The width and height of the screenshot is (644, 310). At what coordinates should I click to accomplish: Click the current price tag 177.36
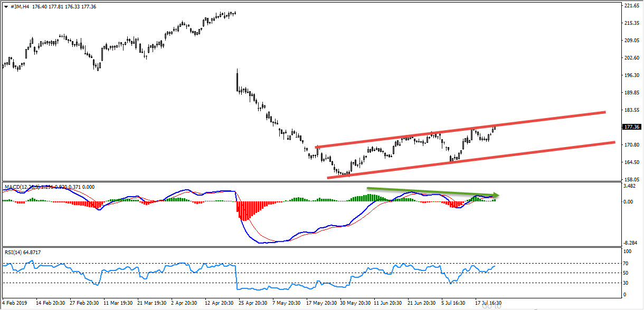631,127
